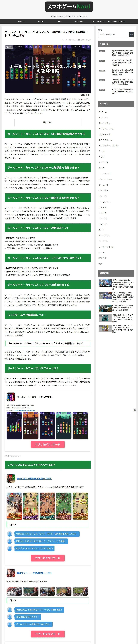138x644 pixels.
Task: Click the 戦国ブシドー app icon
Action: tap(11, 573)
